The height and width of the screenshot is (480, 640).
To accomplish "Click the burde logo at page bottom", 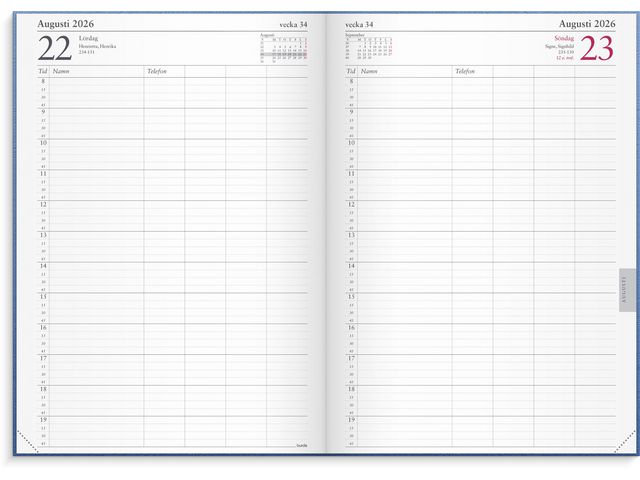I will 301,444.
